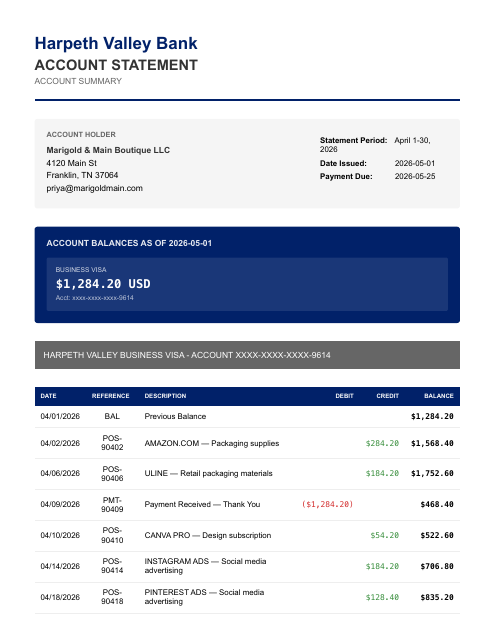Select the ACCOUNT STATEMENT heading
The width and height of the screenshot is (495, 640).
point(116,65)
